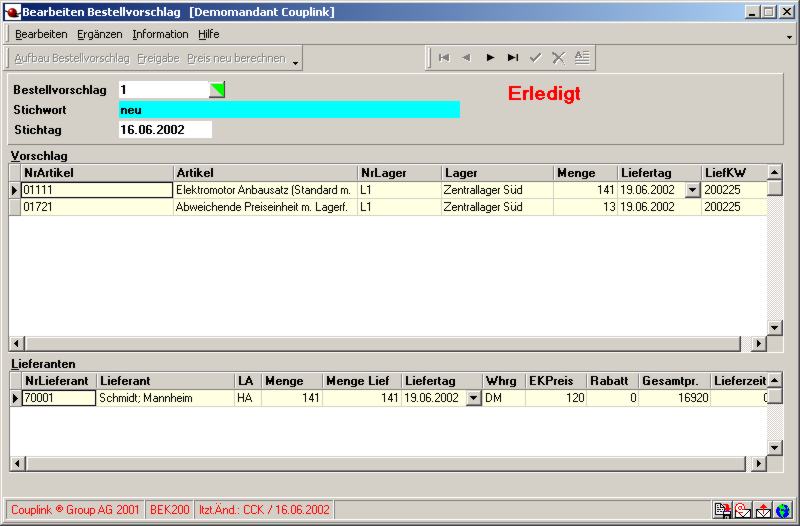
Task: Open the globe web icon
Action: 783,510
